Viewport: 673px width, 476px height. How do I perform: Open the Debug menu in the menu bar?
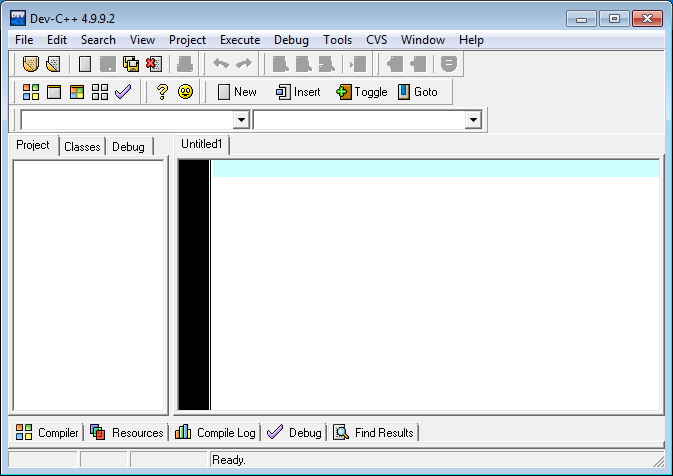point(291,40)
